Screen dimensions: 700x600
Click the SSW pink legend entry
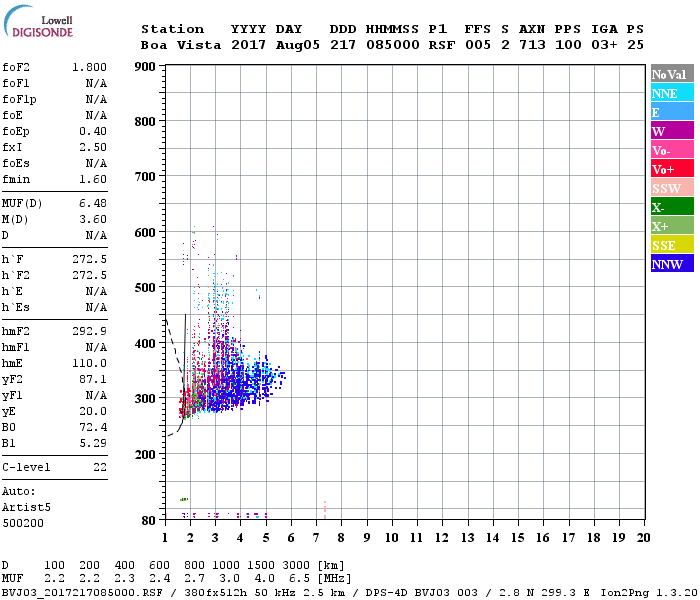pos(671,188)
